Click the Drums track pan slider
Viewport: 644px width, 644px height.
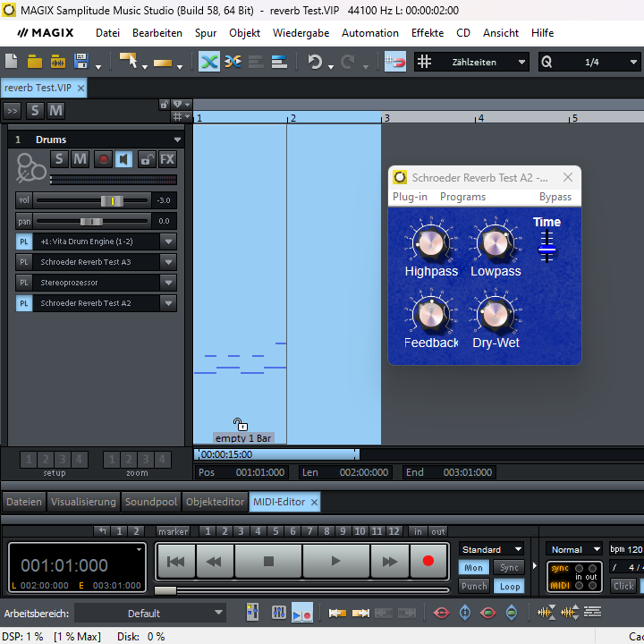click(x=92, y=222)
